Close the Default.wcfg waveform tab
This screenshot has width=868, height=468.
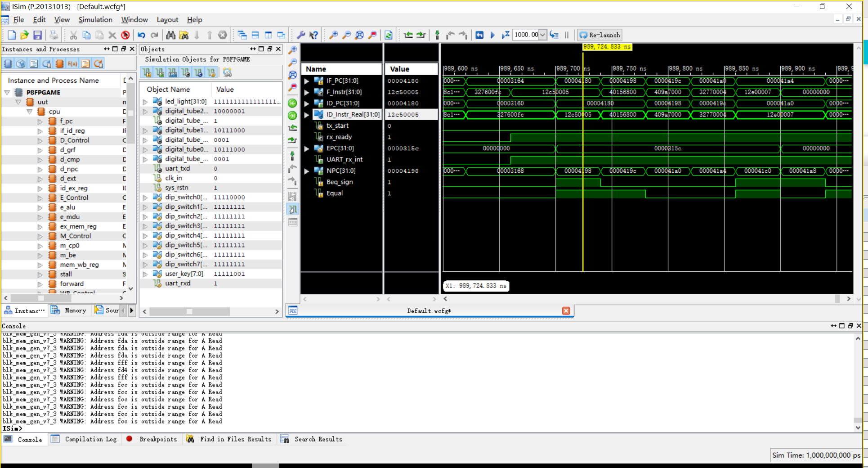point(566,310)
